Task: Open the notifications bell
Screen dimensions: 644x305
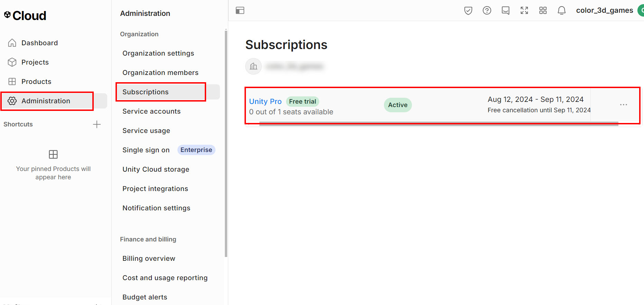Action: coord(562,10)
